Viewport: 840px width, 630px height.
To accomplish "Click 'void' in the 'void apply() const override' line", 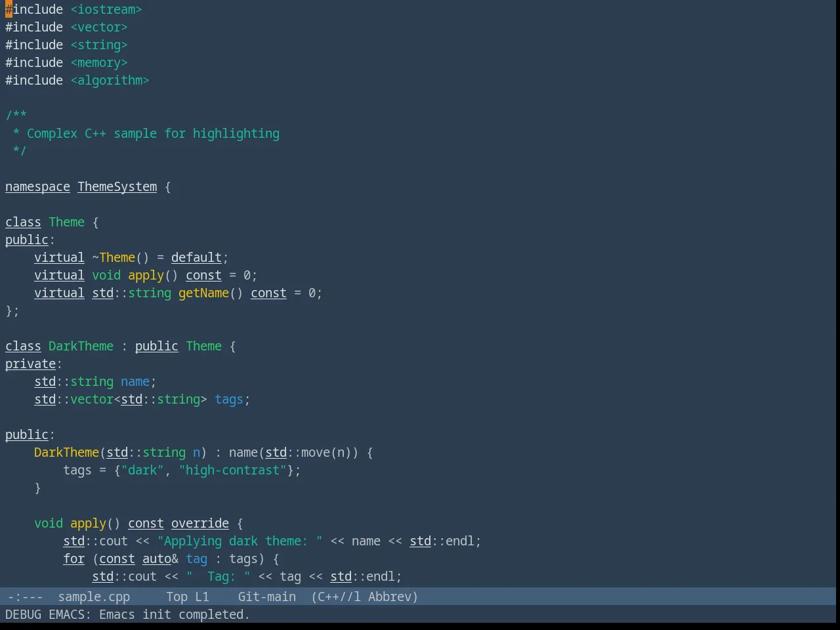I will pyautogui.click(x=49, y=523).
